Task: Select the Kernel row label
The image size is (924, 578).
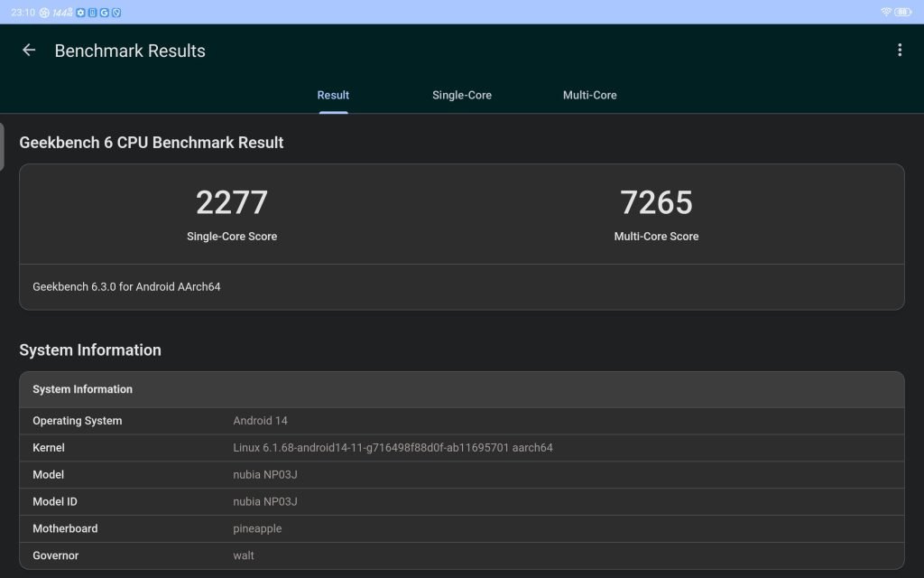Action: click(49, 448)
